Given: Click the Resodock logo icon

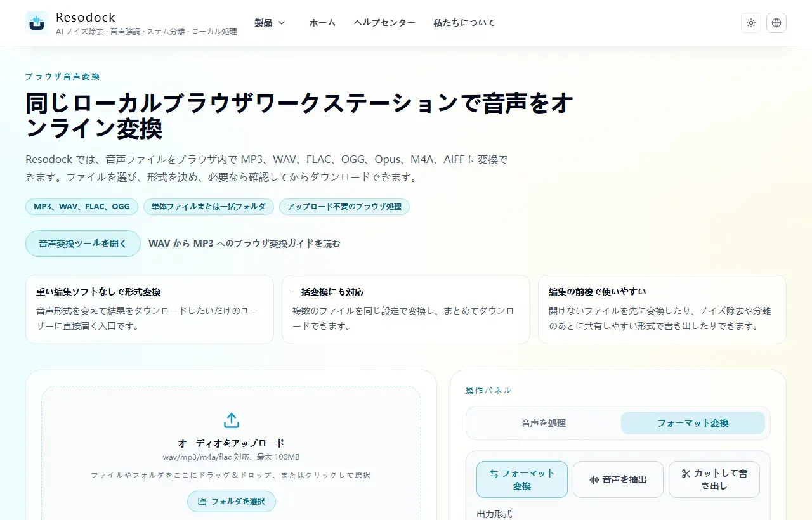Looking at the screenshot, I should [37, 23].
